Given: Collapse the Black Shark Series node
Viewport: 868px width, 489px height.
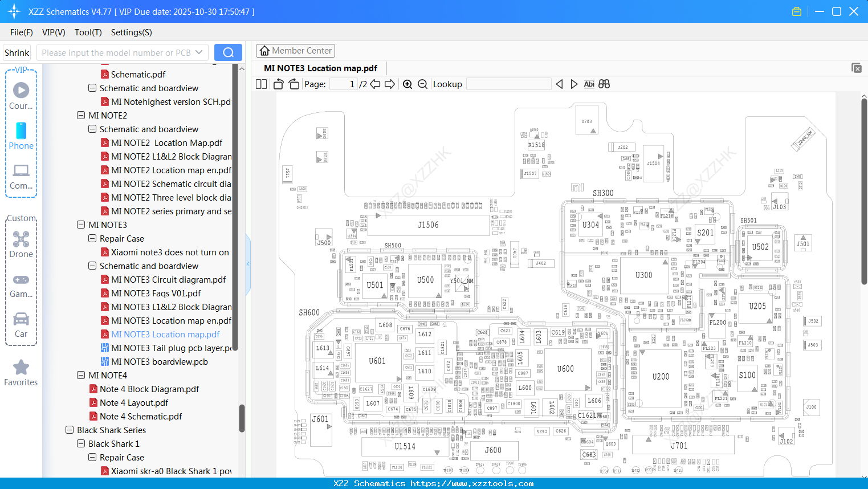Looking at the screenshot, I should [x=70, y=430].
